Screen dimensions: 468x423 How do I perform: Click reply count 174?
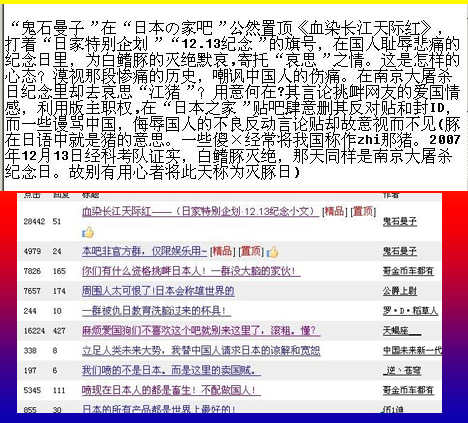pos(59,291)
